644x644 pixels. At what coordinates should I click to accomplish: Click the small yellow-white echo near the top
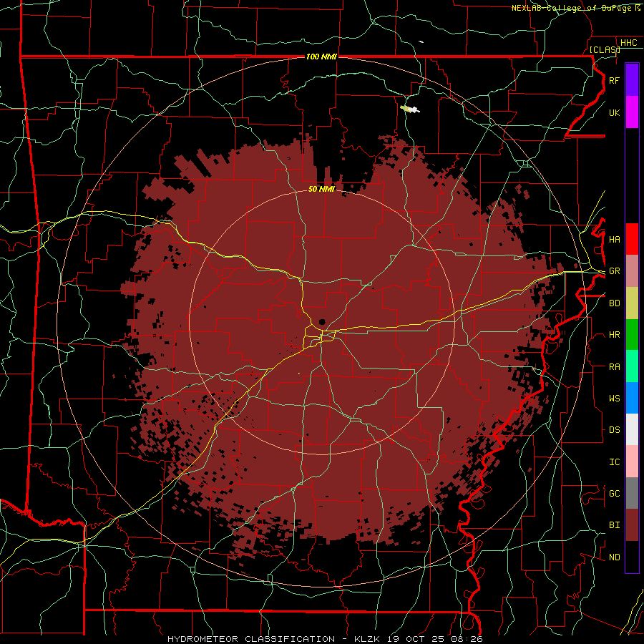410,109
